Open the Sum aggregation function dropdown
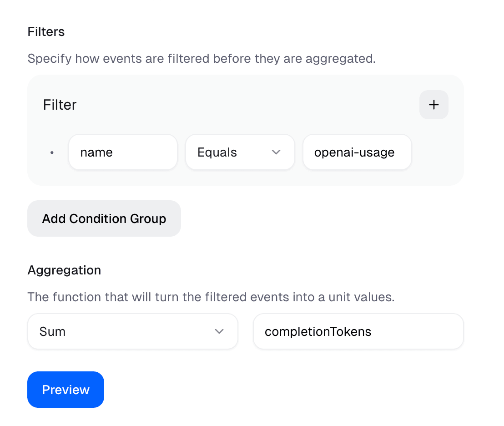 pyautogui.click(x=132, y=331)
